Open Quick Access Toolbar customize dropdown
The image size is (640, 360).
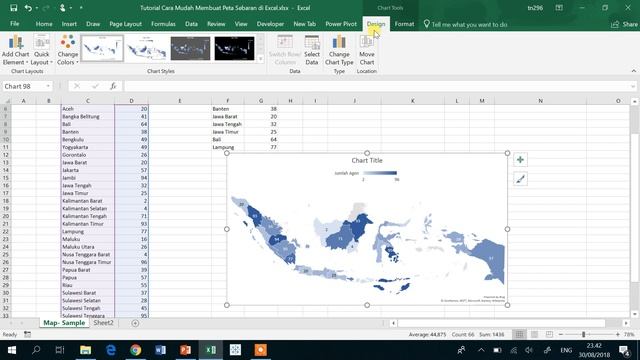81,8
